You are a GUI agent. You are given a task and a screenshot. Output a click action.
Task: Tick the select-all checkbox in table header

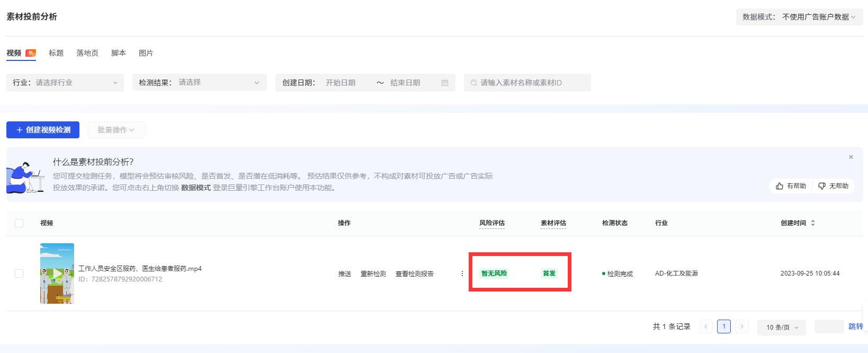pyautogui.click(x=19, y=223)
